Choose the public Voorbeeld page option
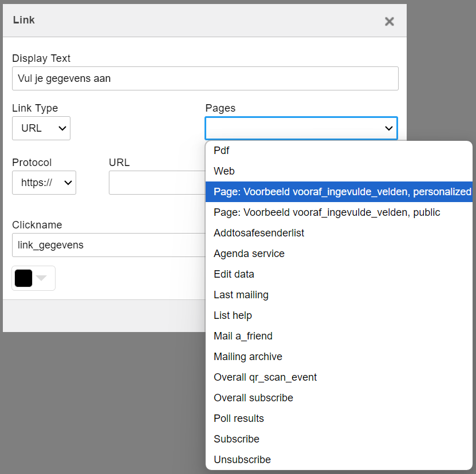476x474 pixels. point(326,212)
